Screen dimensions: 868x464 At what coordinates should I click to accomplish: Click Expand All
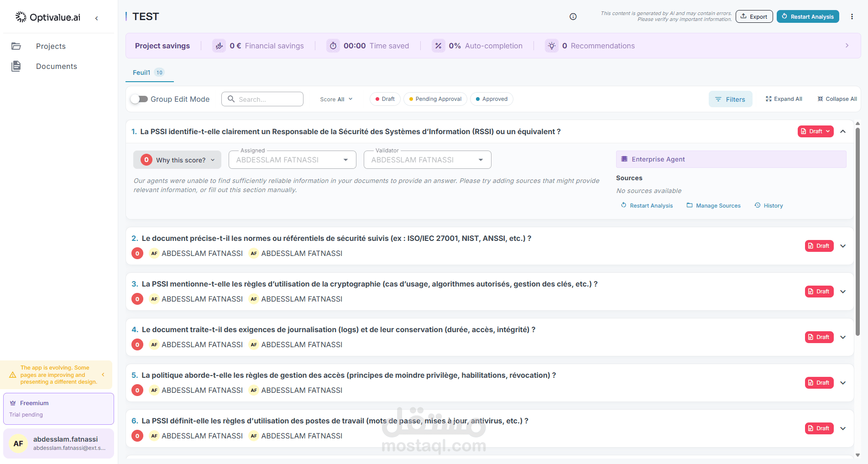coord(784,99)
